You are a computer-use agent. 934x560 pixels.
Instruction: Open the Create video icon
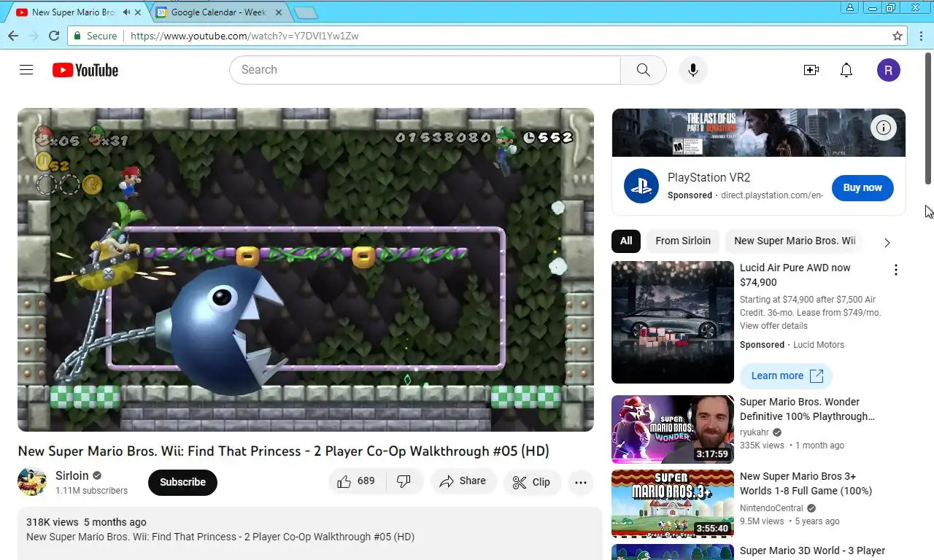pyautogui.click(x=811, y=70)
